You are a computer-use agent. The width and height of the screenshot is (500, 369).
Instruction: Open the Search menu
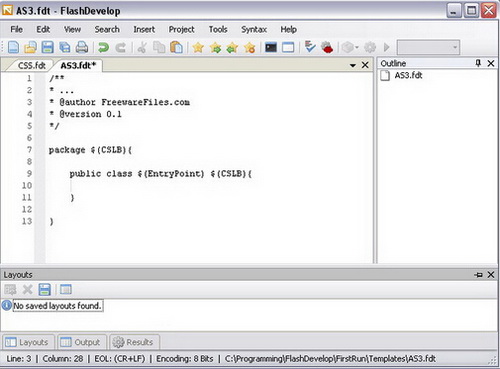(107, 29)
